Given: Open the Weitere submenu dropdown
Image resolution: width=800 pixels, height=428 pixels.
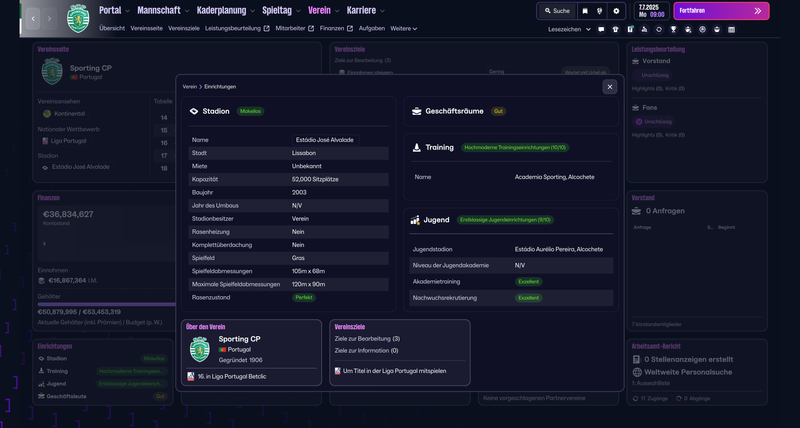Looking at the screenshot, I should [x=404, y=29].
